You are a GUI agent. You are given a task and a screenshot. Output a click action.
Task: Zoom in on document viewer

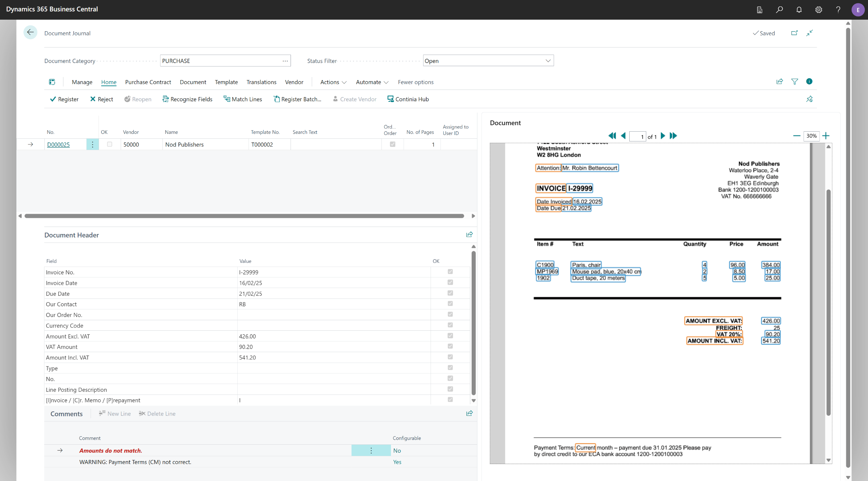click(x=826, y=136)
